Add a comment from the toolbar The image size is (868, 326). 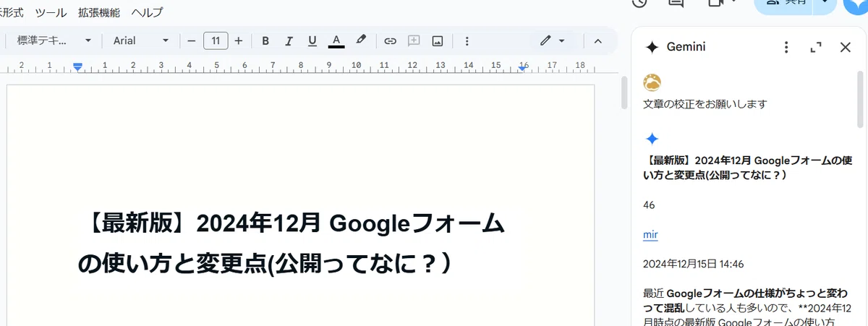coord(414,40)
